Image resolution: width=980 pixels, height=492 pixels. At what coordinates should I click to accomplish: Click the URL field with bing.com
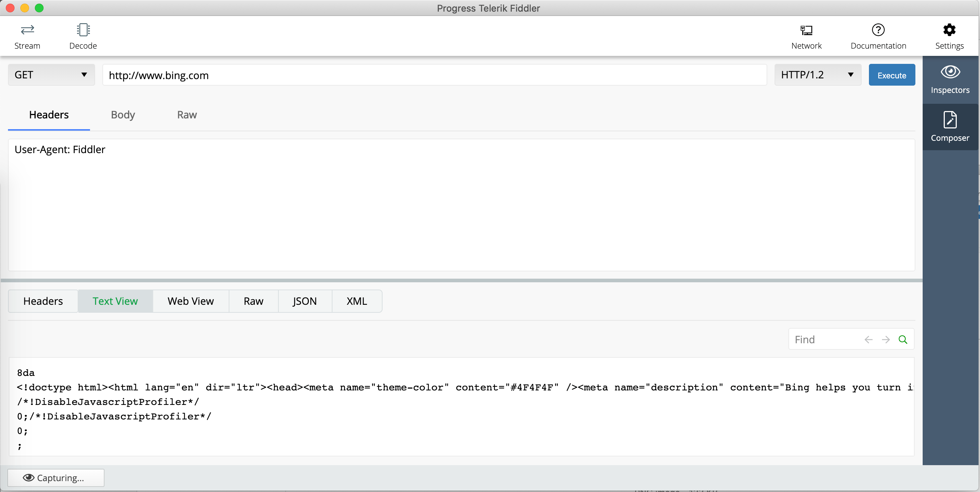pos(434,75)
